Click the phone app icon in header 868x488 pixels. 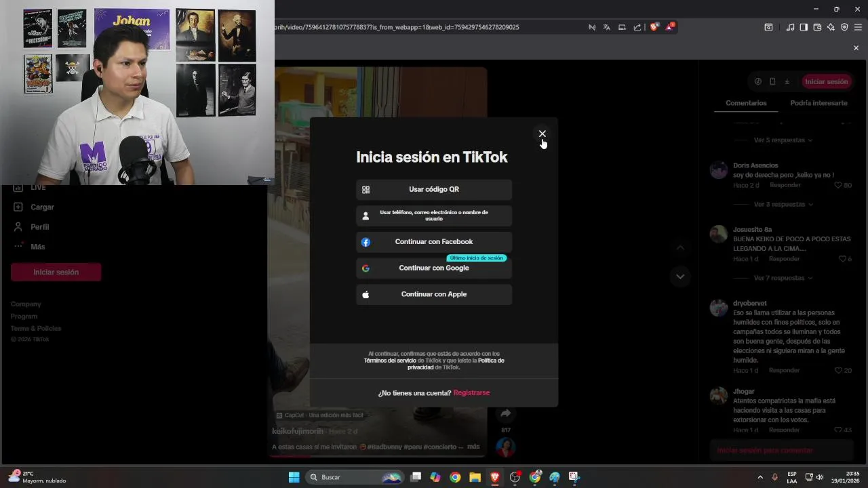coord(772,81)
